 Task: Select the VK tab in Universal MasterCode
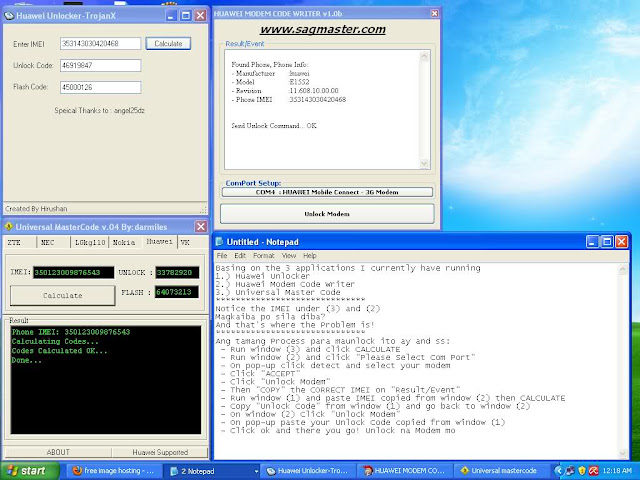(x=185, y=242)
